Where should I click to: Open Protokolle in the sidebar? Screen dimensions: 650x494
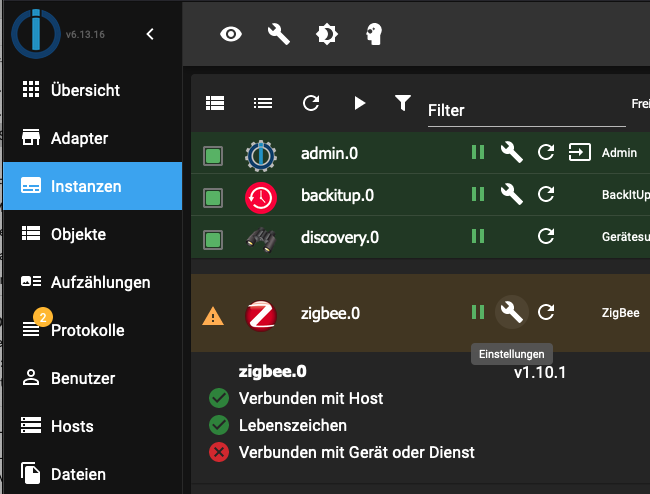pos(93,330)
